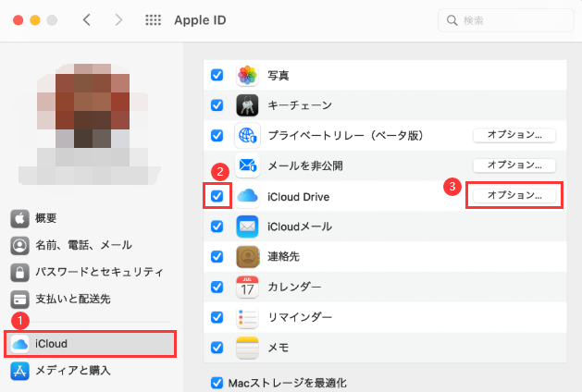Click the Contacts book icon
582x392 pixels.
247,257
